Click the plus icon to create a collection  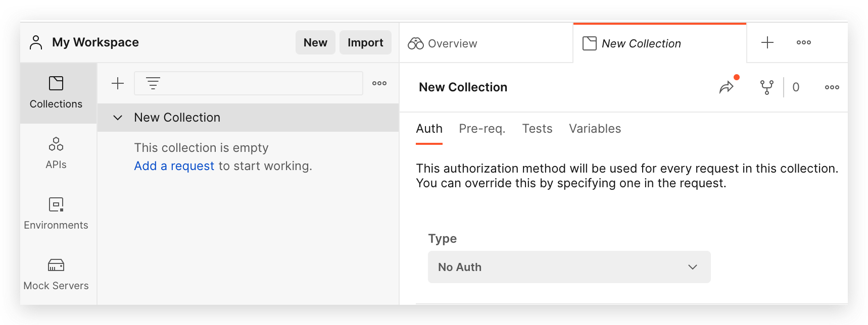click(x=118, y=83)
